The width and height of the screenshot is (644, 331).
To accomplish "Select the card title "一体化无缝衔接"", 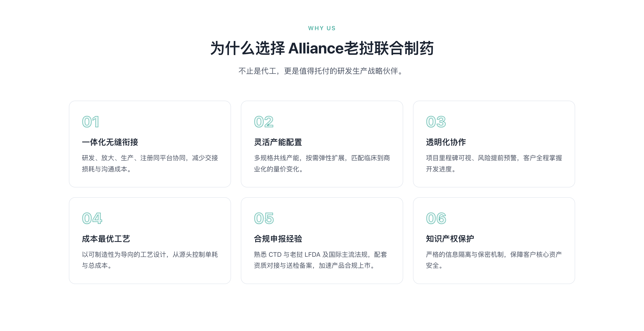I will click(110, 142).
